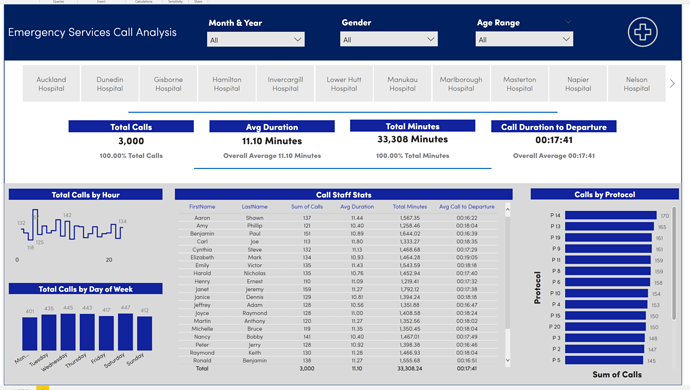Open the Month & Year dropdown

click(256, 40)
